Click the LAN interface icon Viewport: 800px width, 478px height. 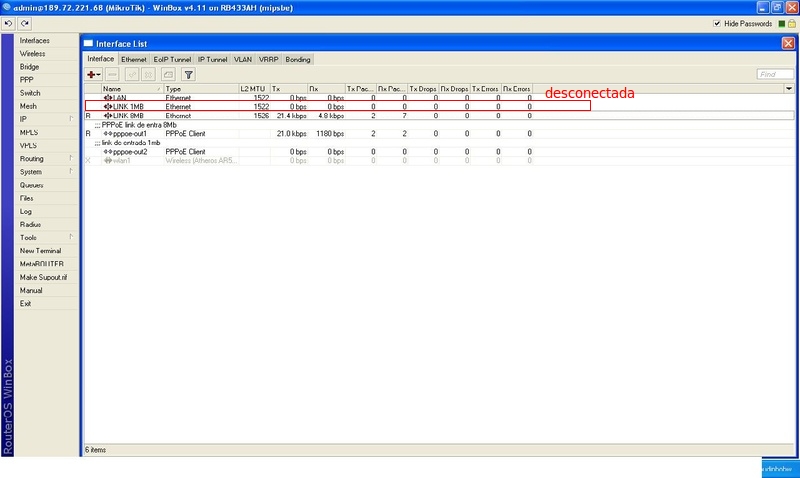(108, 97)
